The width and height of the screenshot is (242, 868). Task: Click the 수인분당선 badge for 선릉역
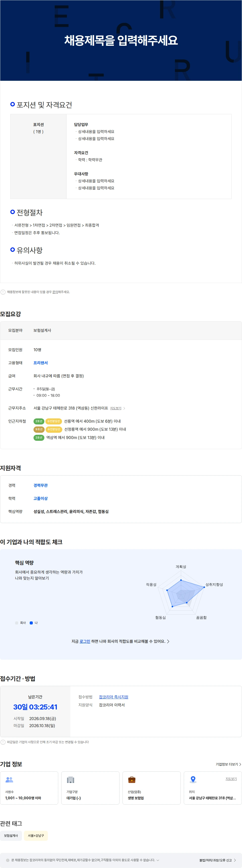click(53, 421)
